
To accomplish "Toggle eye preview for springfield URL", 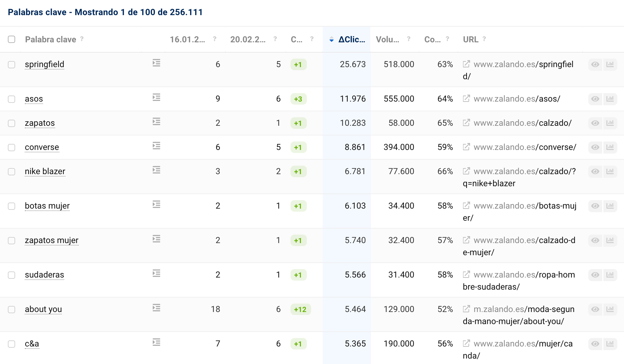I will (x=595, y=64).
